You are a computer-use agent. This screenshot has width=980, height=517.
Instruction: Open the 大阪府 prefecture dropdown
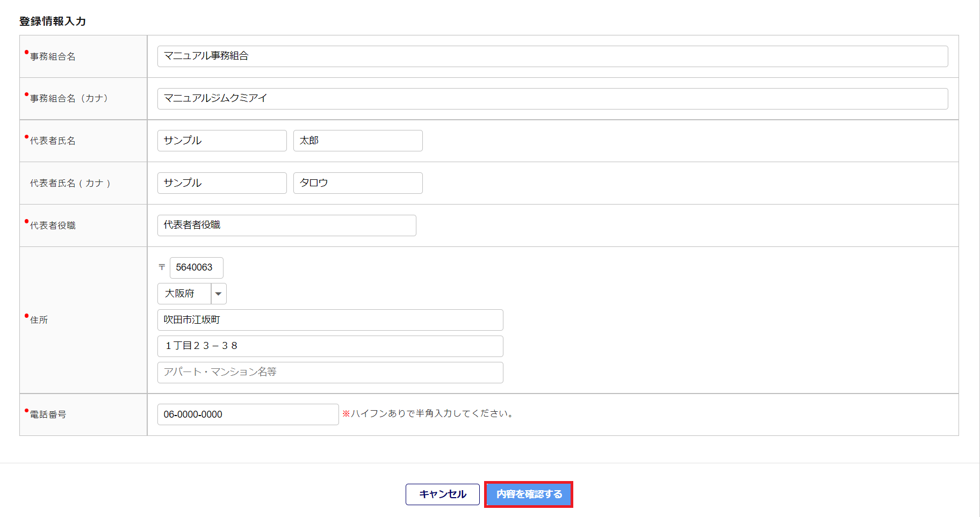pyautogui.click(x=192, y=294)
